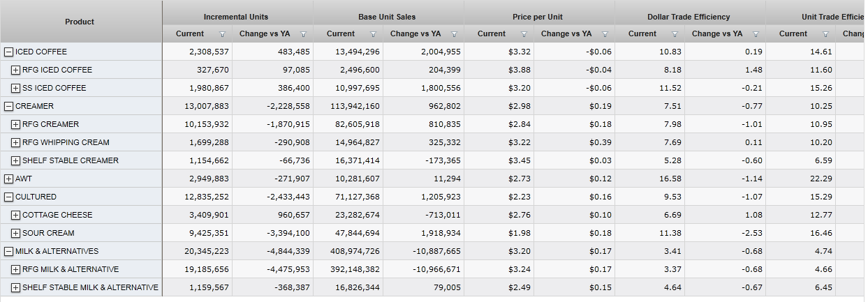This screenshot has width=868, height=302.
Task: Expand the AWT category row
Action: coord(9,179)
